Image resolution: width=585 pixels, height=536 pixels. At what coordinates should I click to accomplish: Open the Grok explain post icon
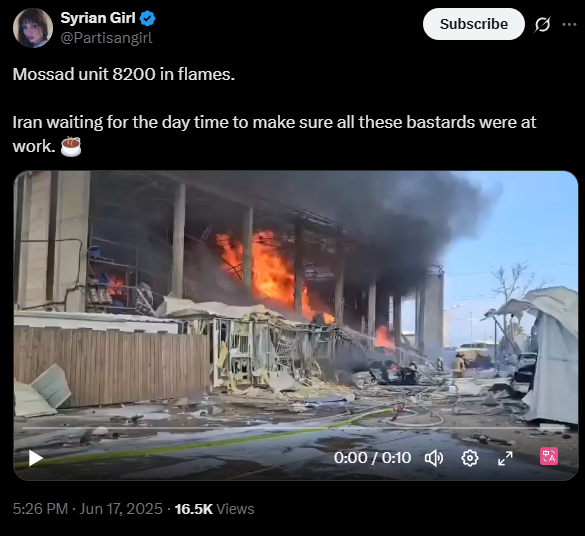pos(542,25)
